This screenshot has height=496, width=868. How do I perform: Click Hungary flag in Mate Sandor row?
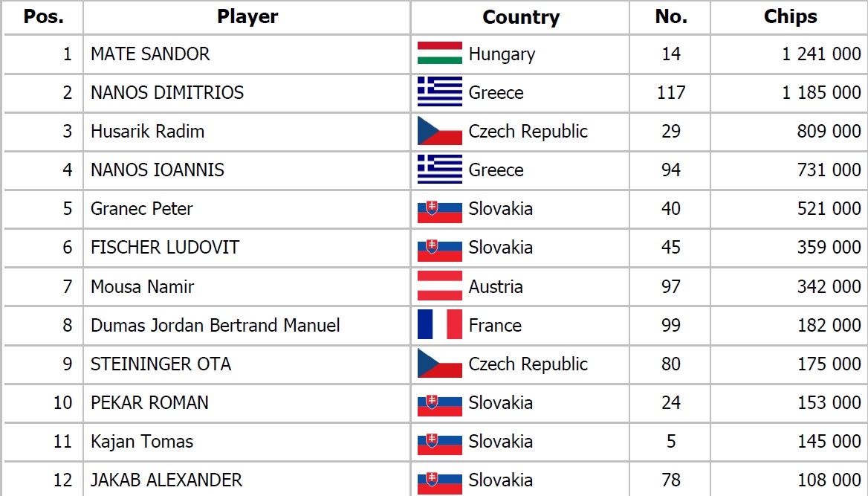coord(439,54)
